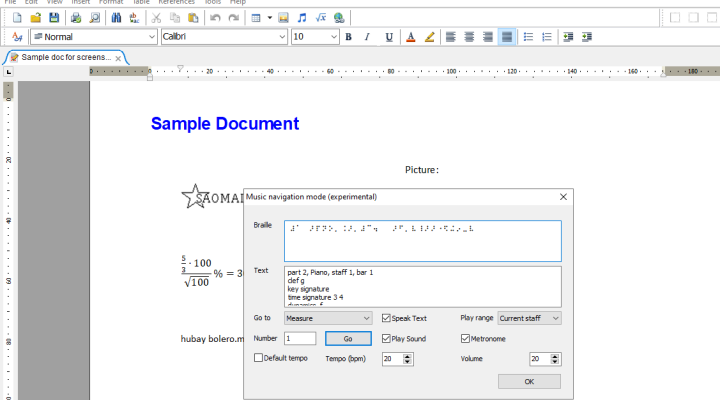This screenshot has height=400, width=720.
Task: Pick the highlight color tool
Action: coord(429,37)
